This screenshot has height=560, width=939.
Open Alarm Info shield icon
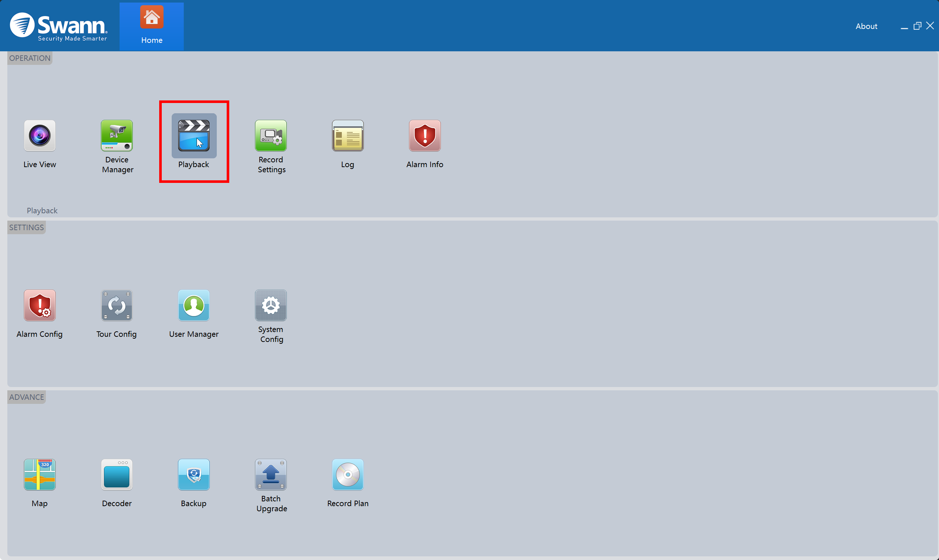425,136
